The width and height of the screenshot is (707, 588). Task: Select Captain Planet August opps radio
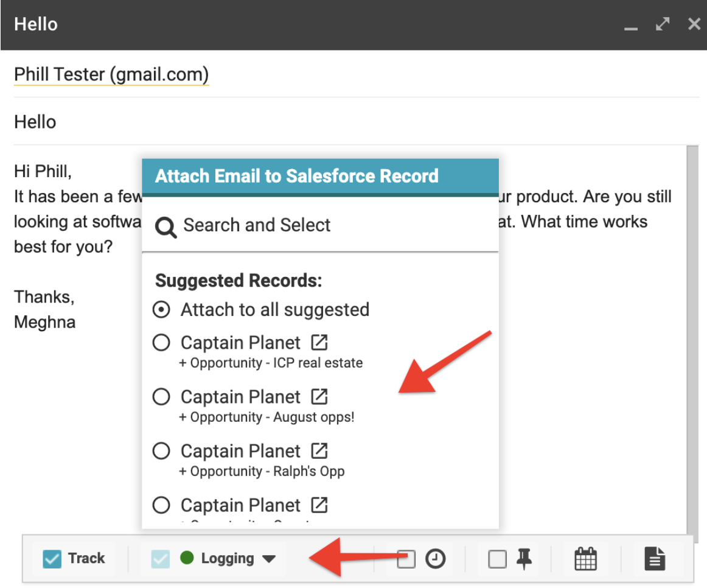[161, 397]
